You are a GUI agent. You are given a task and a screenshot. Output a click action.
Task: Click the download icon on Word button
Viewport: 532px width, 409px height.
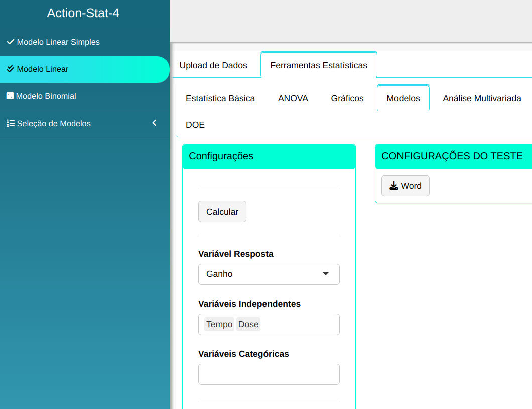click(x=394, y=186)
